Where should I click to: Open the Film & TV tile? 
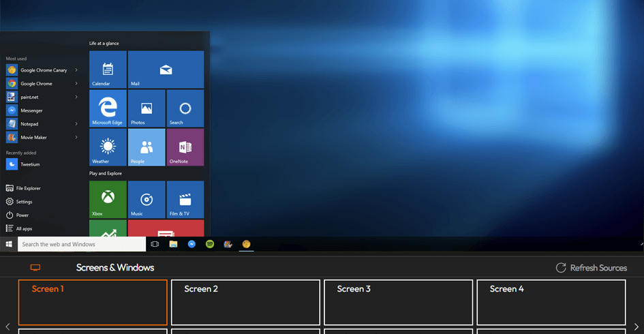pos(185,199)
